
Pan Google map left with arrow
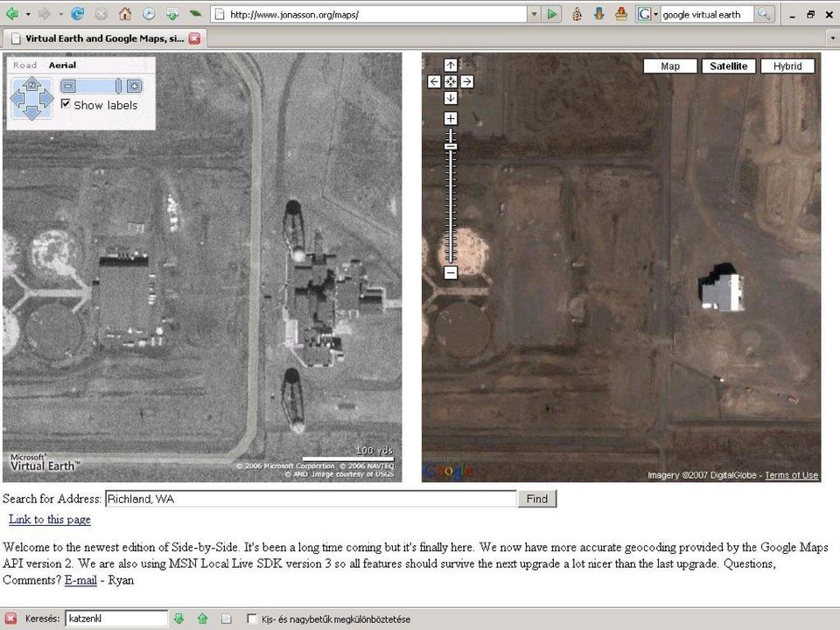pyautogui.click(x=434, y=81)
